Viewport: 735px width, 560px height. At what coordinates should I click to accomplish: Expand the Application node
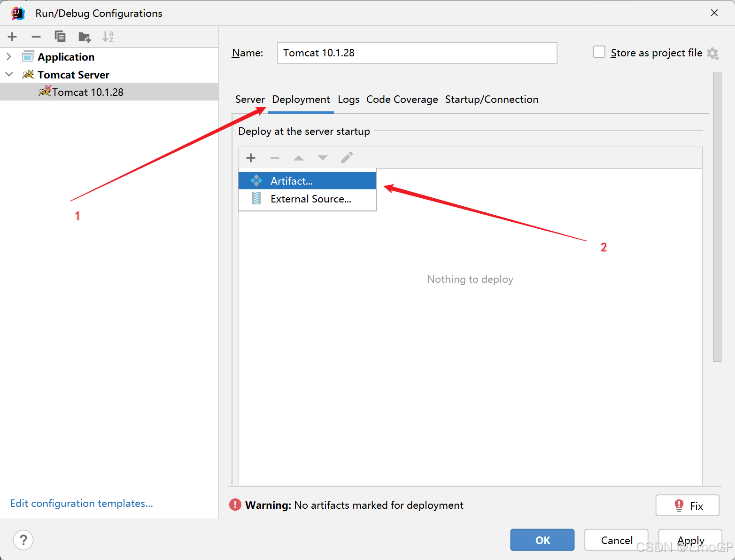[x=8, y=56]
